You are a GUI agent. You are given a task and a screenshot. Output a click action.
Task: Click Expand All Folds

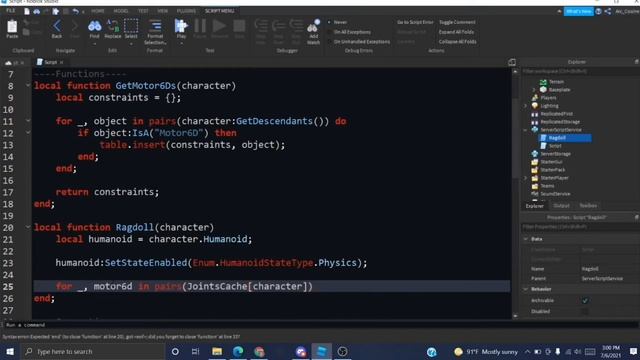[456, 32]
